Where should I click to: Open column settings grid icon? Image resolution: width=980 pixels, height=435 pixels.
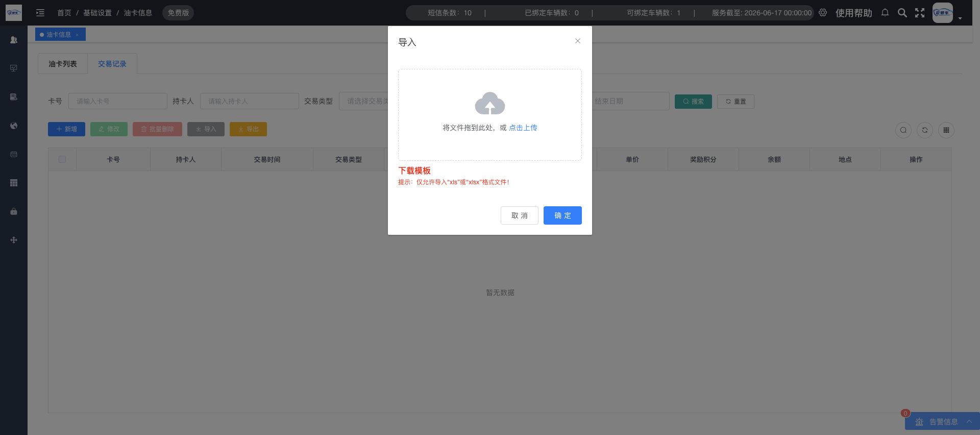[946, 130]
